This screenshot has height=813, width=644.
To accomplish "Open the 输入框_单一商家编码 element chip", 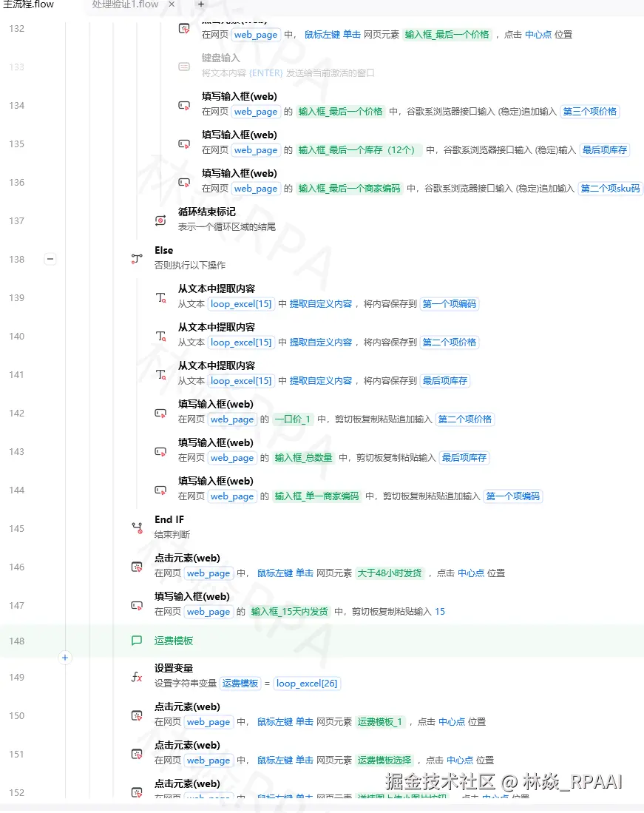I will 316,496.
